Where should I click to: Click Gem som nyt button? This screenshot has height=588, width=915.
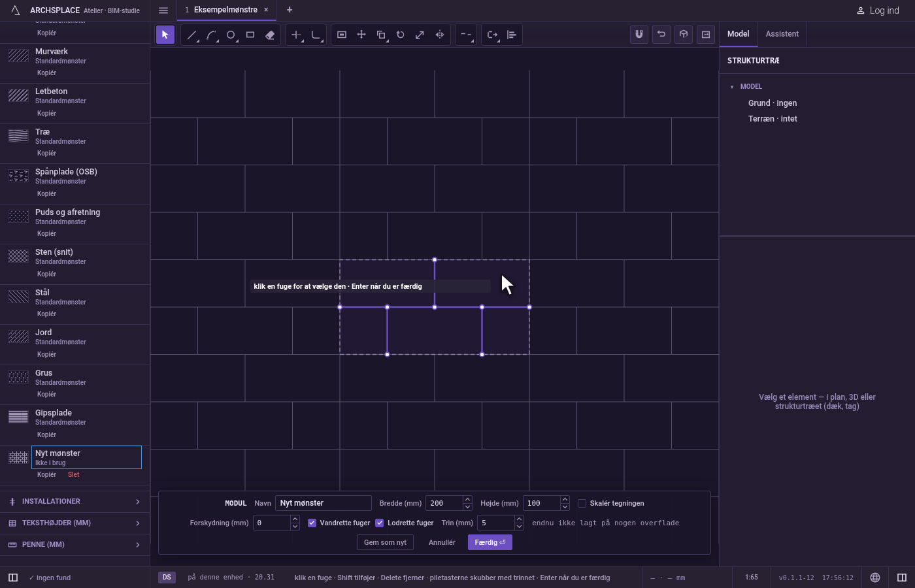(385, 542)
